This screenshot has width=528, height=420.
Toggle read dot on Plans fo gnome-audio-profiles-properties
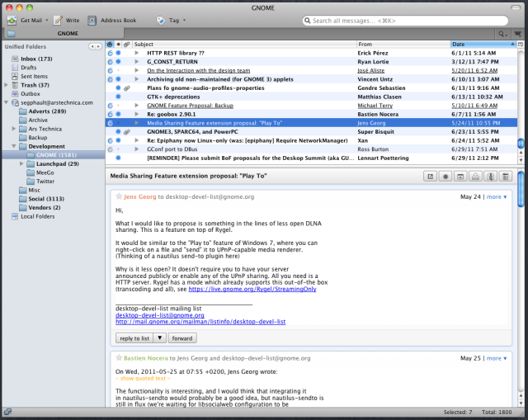(118, 88)
